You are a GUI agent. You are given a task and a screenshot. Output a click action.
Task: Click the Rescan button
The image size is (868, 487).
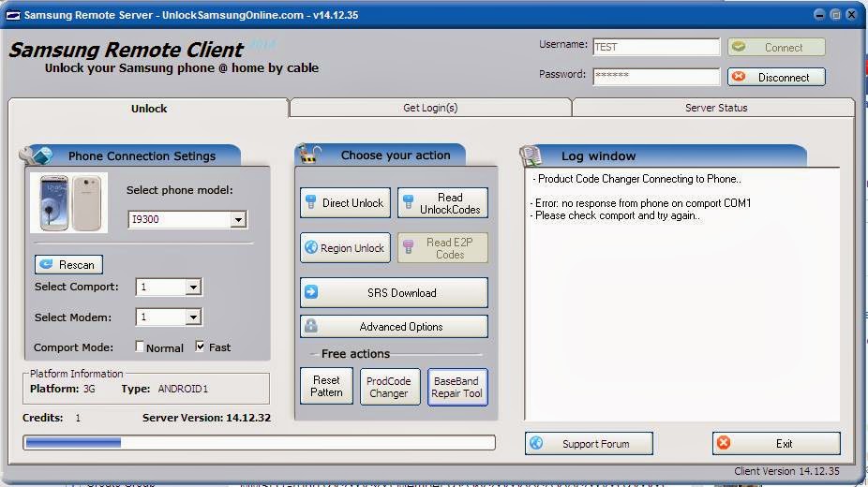click(x=68, y=265)
